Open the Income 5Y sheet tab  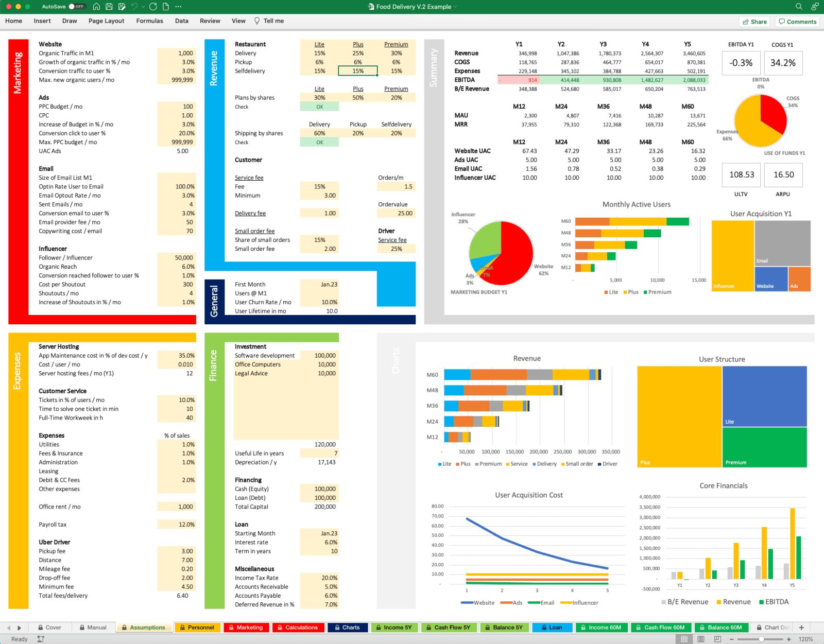393,628
